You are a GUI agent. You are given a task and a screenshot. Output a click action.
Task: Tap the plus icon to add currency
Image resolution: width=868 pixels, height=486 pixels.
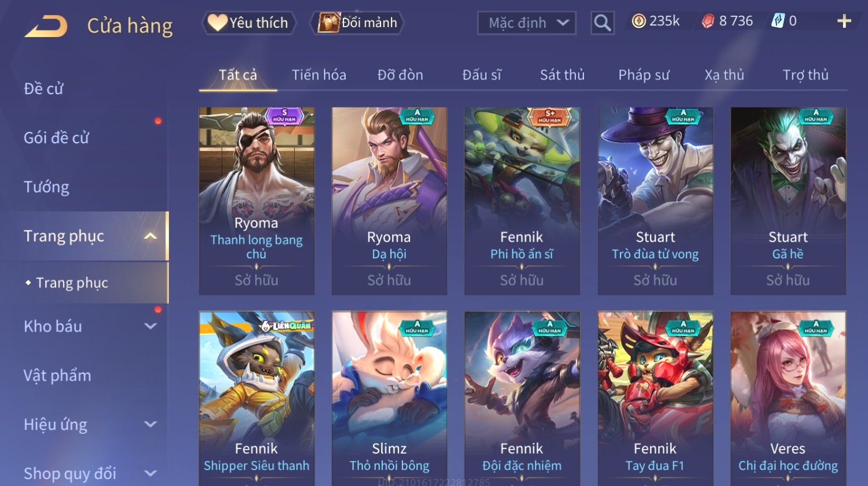tap(844, 21)
